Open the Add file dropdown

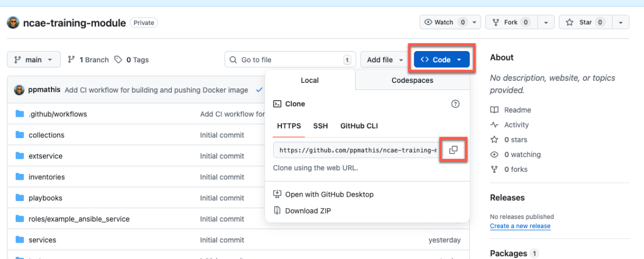(384, 60)
